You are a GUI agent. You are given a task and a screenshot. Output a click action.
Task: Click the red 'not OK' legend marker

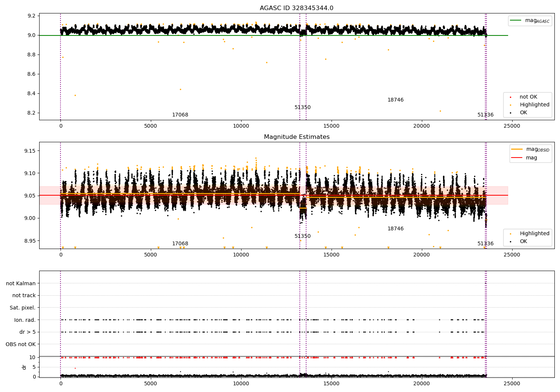510,97
